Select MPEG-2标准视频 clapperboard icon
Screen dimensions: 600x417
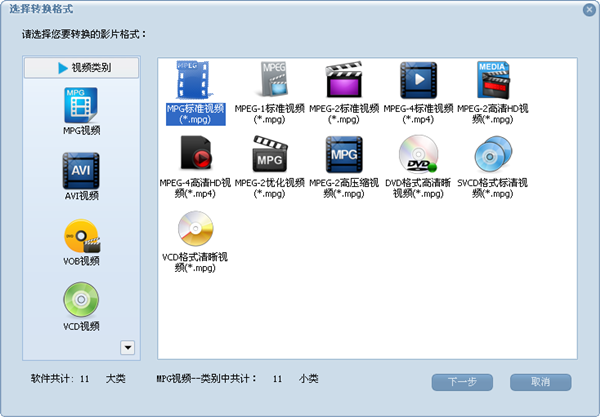[x=344, y=79]
